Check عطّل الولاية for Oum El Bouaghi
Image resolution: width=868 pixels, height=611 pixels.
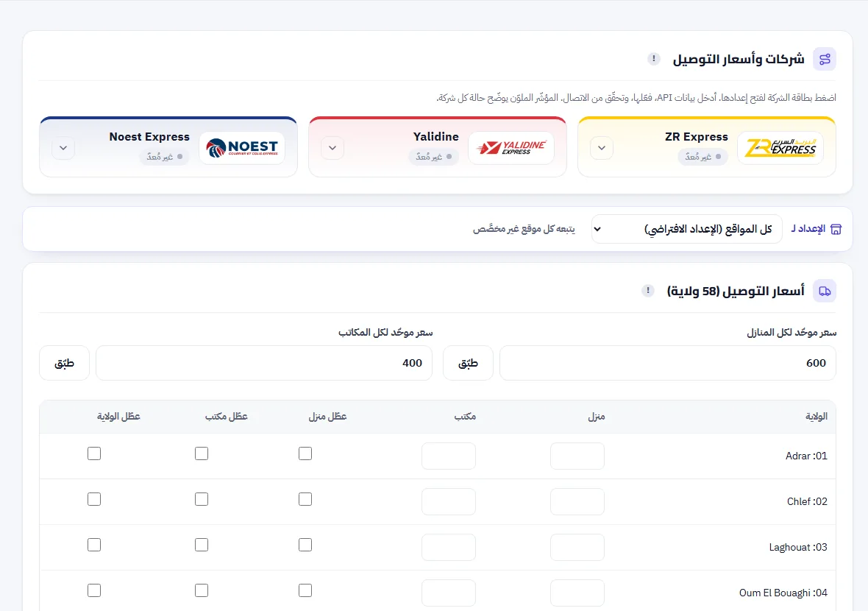click(94, 590)
